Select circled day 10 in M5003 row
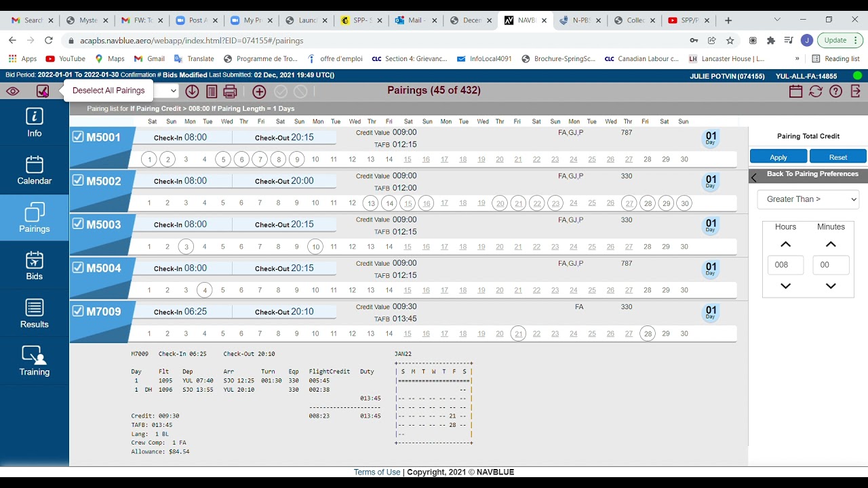The height and width of the screenshot is (488, 868). (x=315, y=247)
